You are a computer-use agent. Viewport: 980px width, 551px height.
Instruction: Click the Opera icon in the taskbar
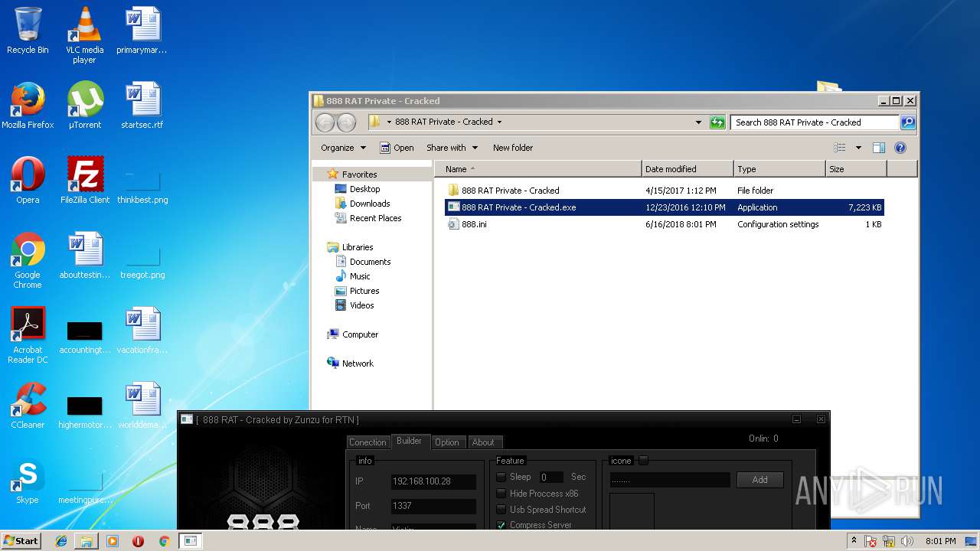point(139,541)
